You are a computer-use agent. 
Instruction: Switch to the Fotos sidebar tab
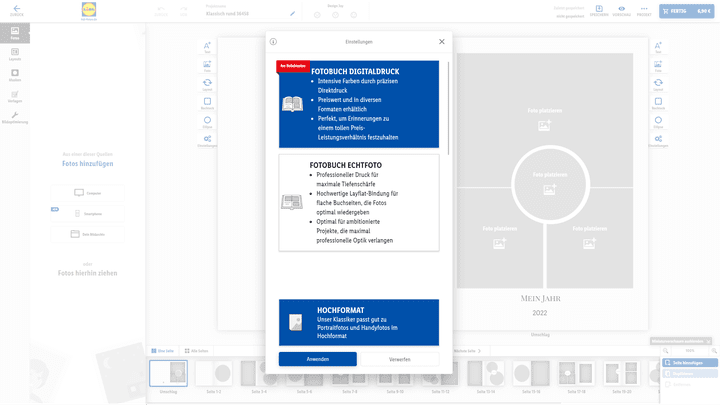click(x=14, y=33)
